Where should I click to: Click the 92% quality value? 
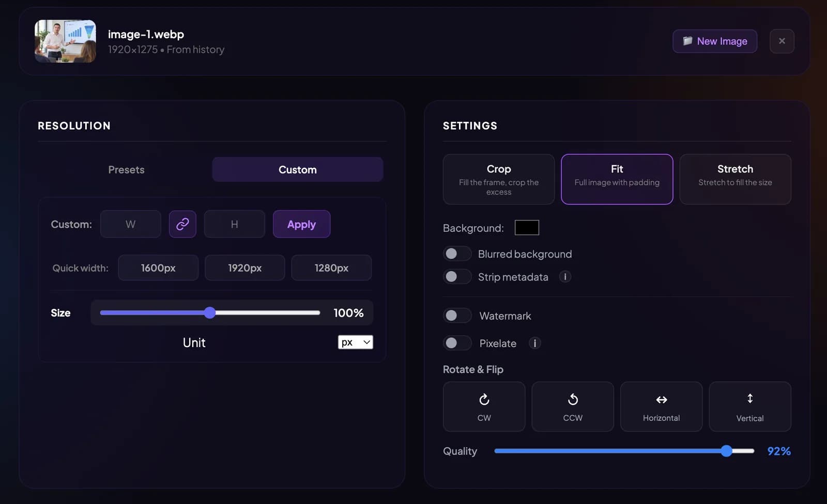(778, 451)
